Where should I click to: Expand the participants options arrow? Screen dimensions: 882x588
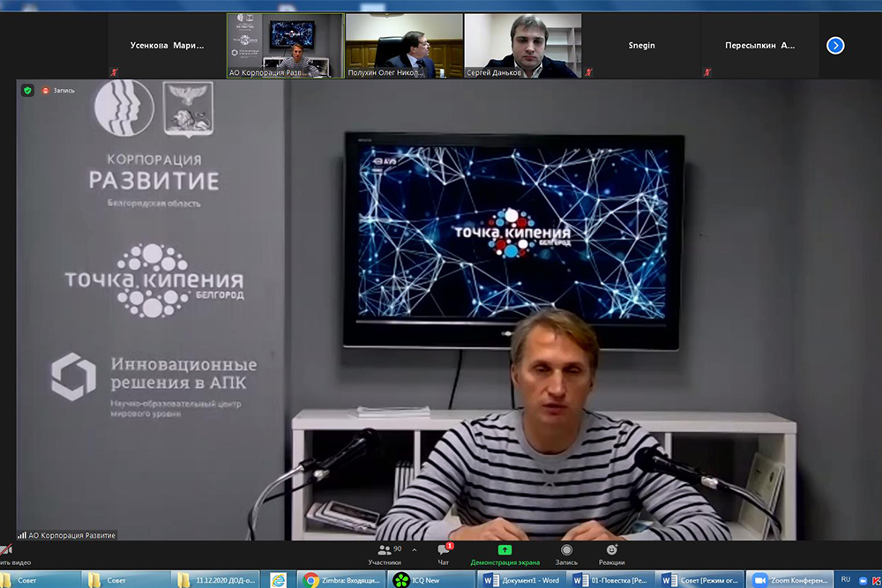(x=415, y=550)
